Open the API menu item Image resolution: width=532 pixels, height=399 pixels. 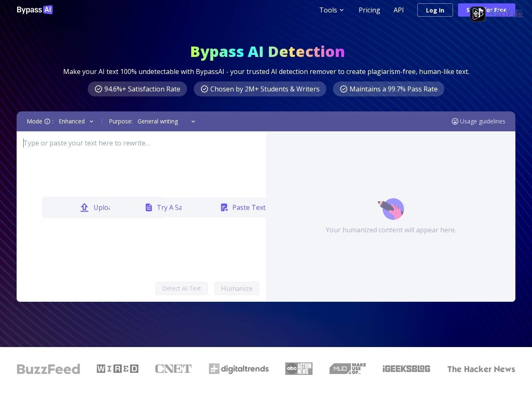tap(398, 10)
